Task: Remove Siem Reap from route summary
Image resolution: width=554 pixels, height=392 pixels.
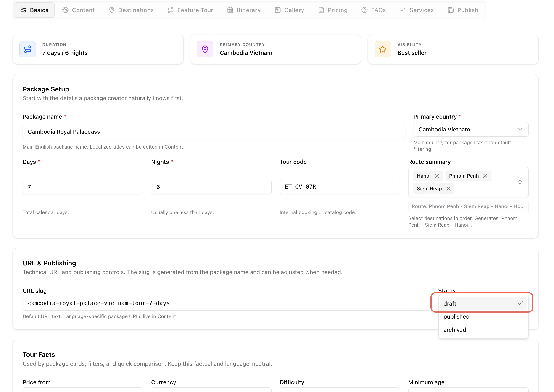Action: (448, 188)
